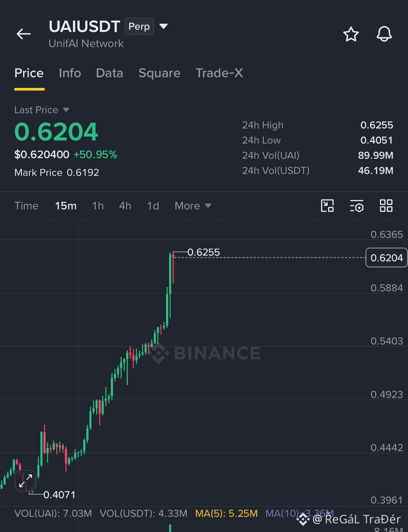Switch chart to 1h interval
Screen dimensions: 408x532
pos(98,206)
